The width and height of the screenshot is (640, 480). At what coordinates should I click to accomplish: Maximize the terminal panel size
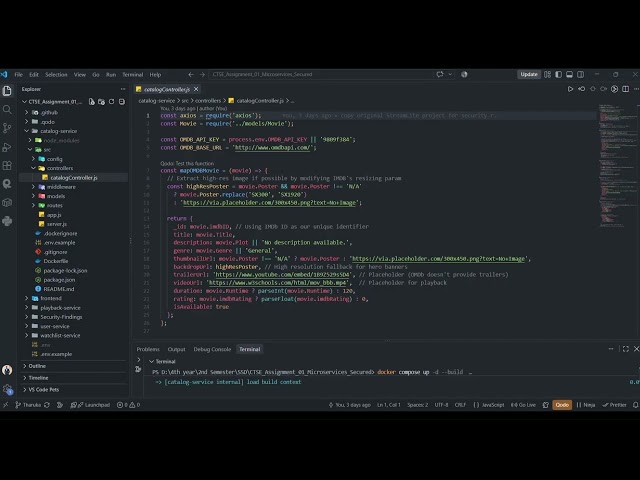pyautogui.click(x=625, y=349)
